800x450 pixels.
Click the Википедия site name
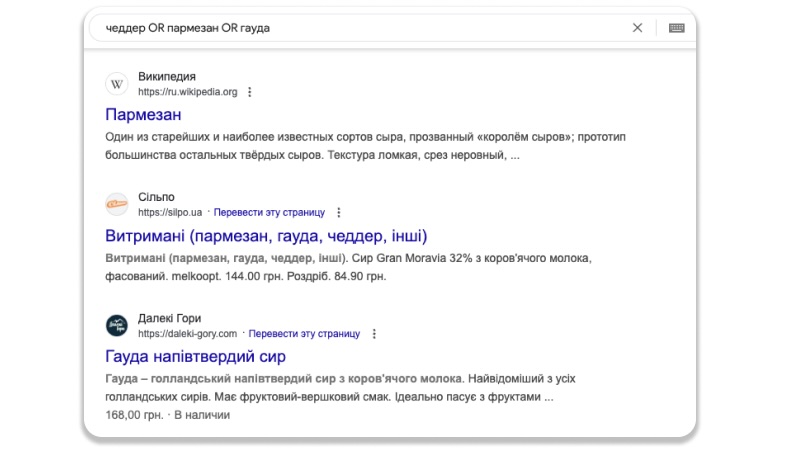coord(167,77)
